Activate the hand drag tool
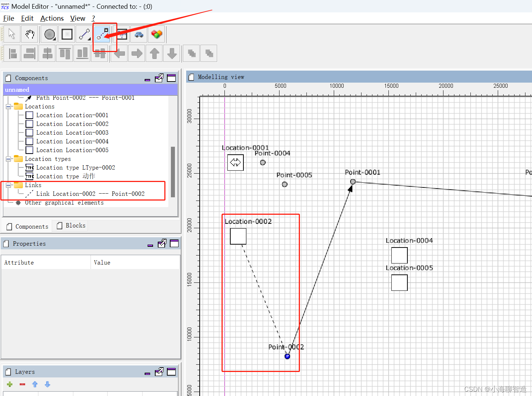 (x=30, y=34)
